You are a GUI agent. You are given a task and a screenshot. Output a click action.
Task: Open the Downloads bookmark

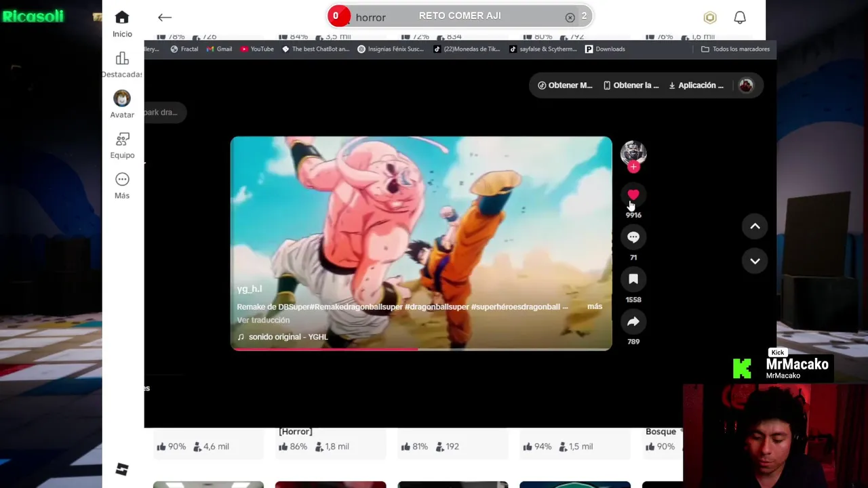pos(605,49)
